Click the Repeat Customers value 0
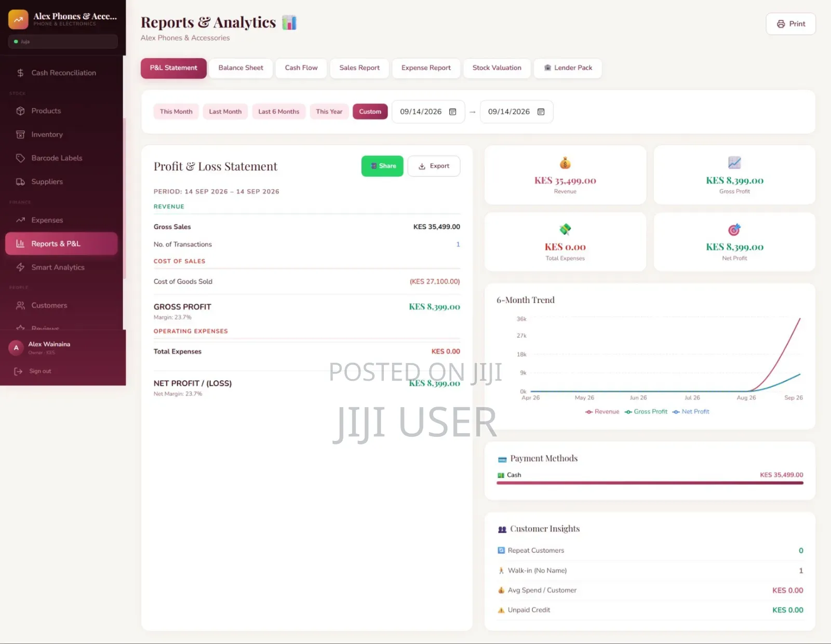Screen dimensions: 831x644 point(801,551)
